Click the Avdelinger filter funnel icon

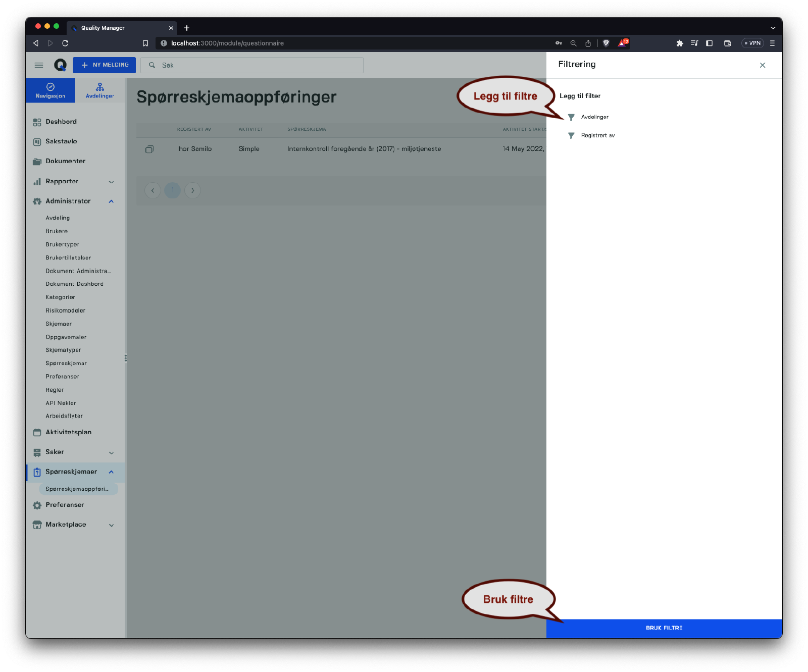[571, 117]
